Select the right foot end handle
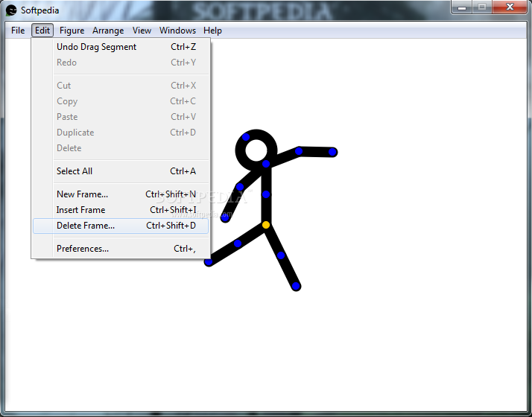This screenshot has width=532, height=417. tap(296, 286)
